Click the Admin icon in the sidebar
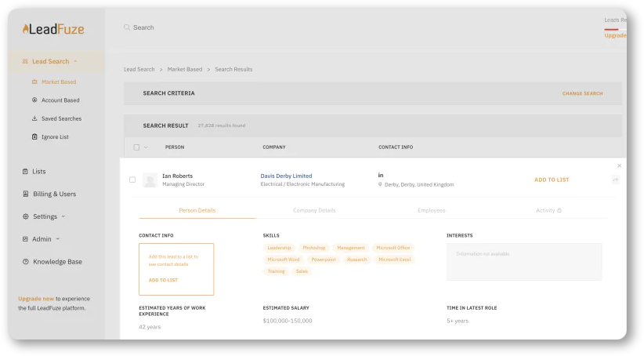 pyautogui.click(x=25, y=239)
